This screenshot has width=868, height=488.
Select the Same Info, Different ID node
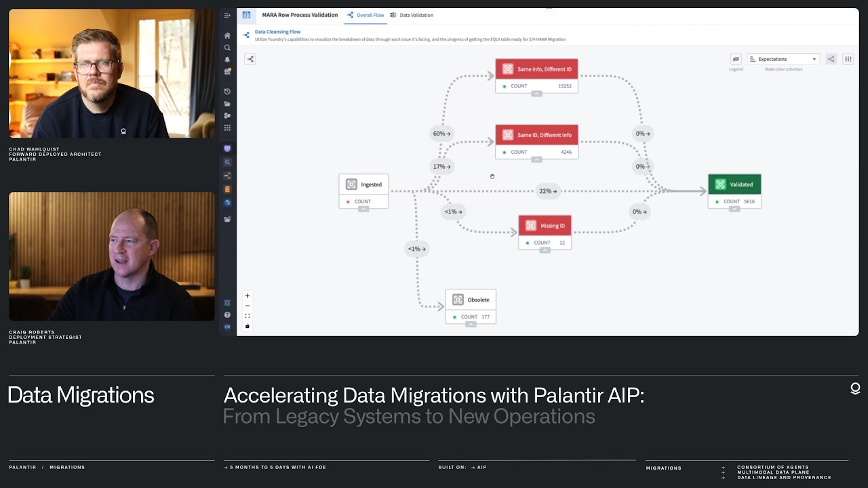click(x=536, y=76)
